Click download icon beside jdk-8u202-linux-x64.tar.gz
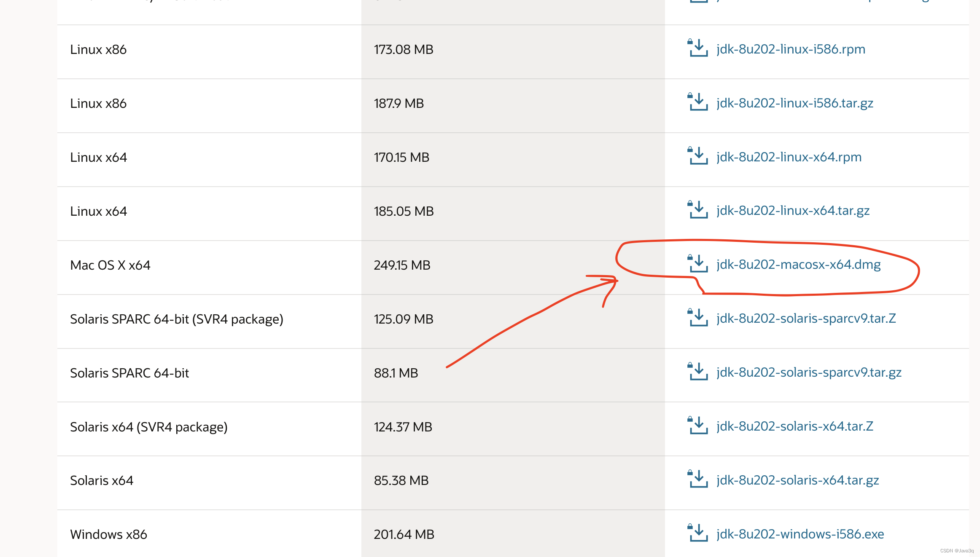Image resolution: width=980 pixels, height=557 pixels. click(x=698, y=210)
